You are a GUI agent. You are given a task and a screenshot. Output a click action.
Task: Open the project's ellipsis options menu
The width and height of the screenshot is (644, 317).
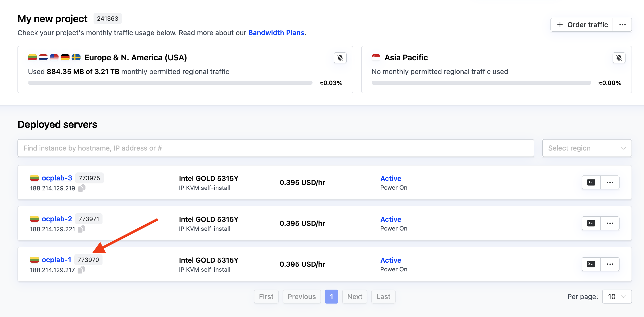[622, 24]
